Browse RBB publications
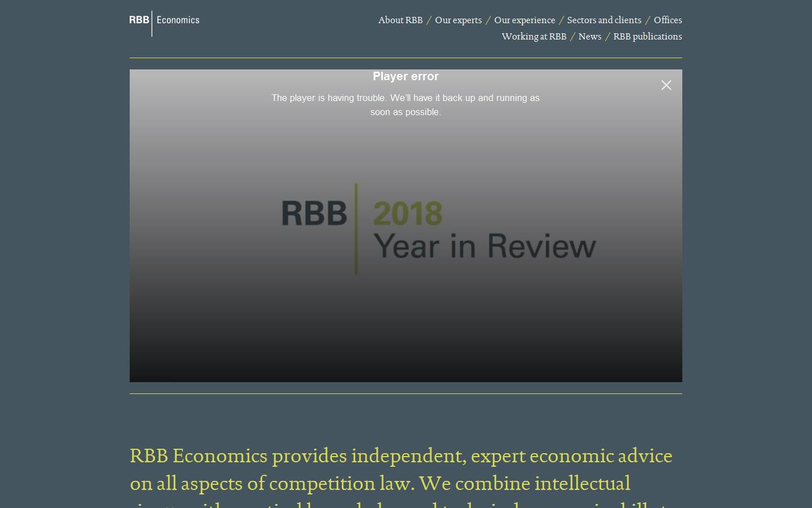The image size is (812, 508). [647, 36]
